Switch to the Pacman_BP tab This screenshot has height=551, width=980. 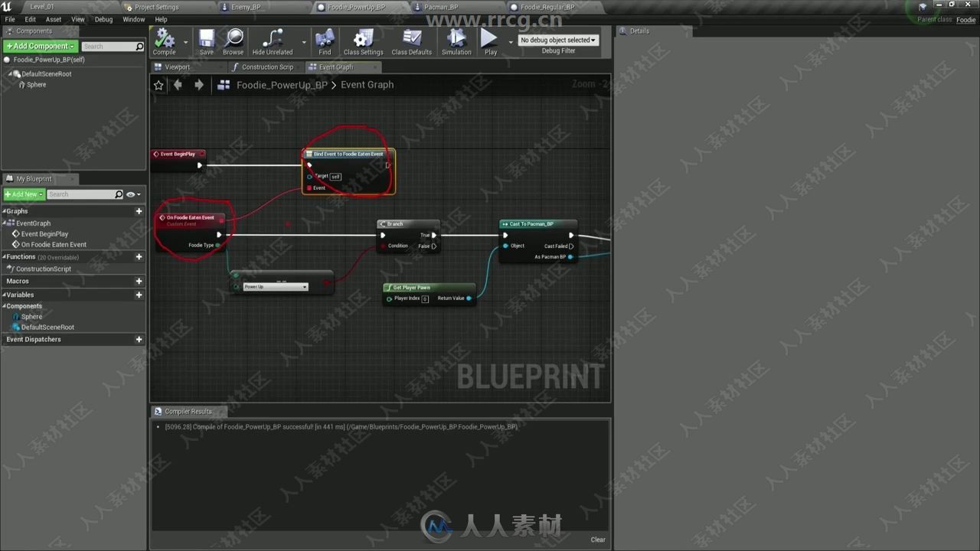click(x=440, y=7)
